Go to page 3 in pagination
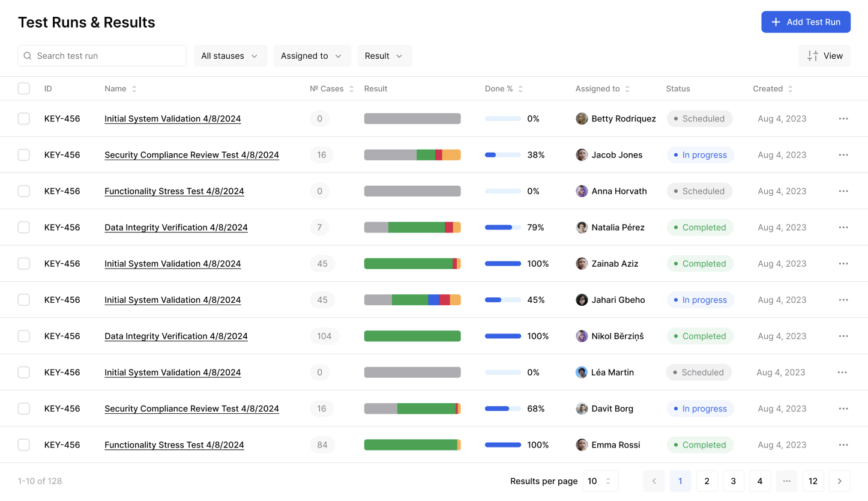This screenshot has height=501, width=868. [734, 481]
